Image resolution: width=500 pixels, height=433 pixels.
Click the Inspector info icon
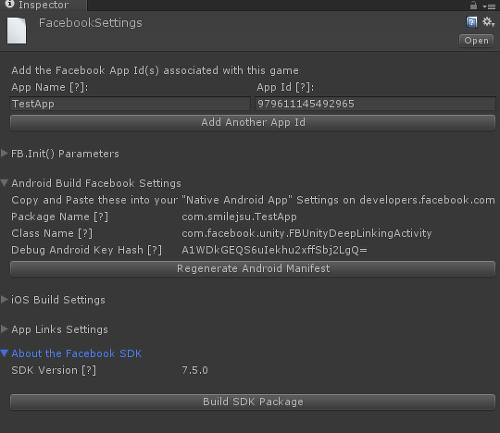10,4
